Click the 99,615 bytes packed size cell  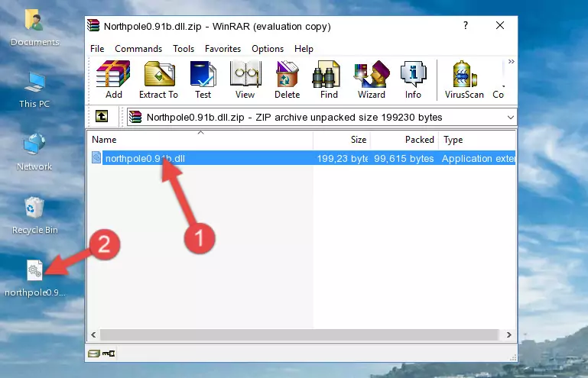point(404,159)
